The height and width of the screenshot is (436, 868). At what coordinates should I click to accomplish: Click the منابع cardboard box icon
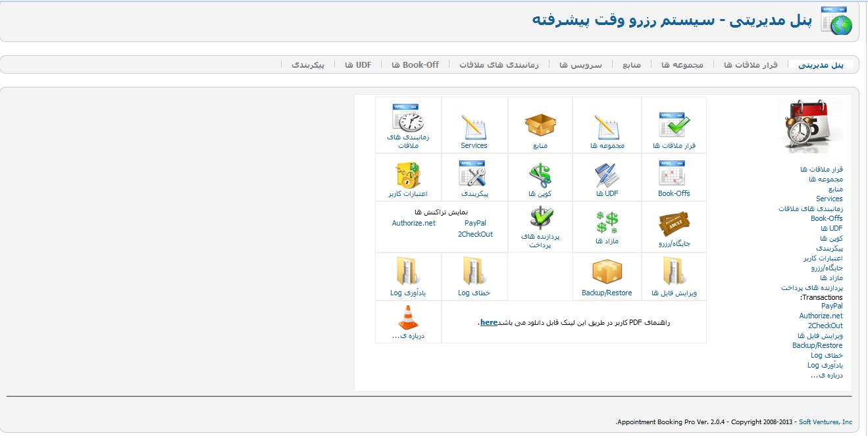pyautogui.click(x=540, y=125)
